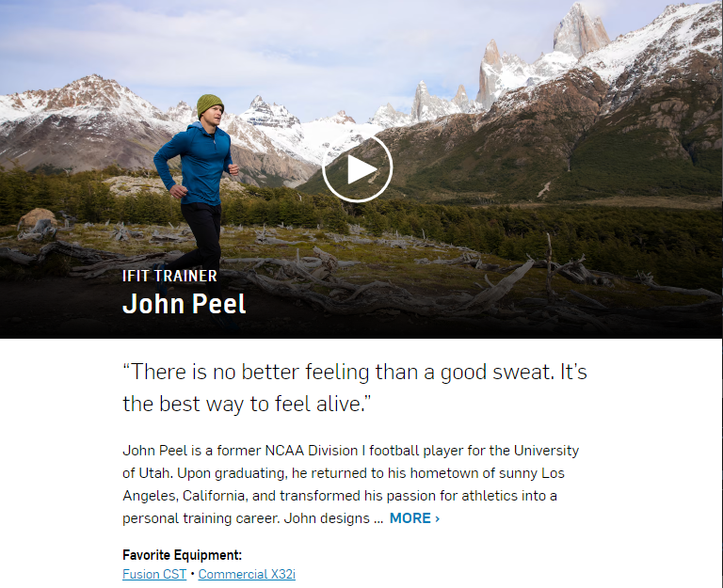Select the Favorite Equipment label
723x588 pixels.
(182, 555)
